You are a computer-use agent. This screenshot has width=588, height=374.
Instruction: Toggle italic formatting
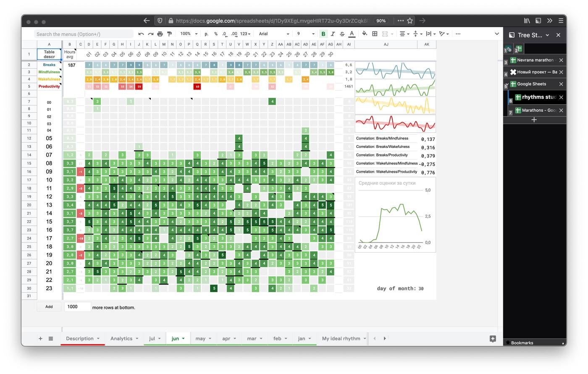point(333,34)
